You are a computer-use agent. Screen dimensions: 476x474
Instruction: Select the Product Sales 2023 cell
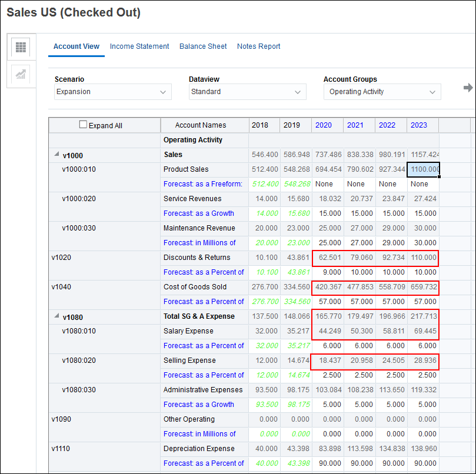click(423, 169)
